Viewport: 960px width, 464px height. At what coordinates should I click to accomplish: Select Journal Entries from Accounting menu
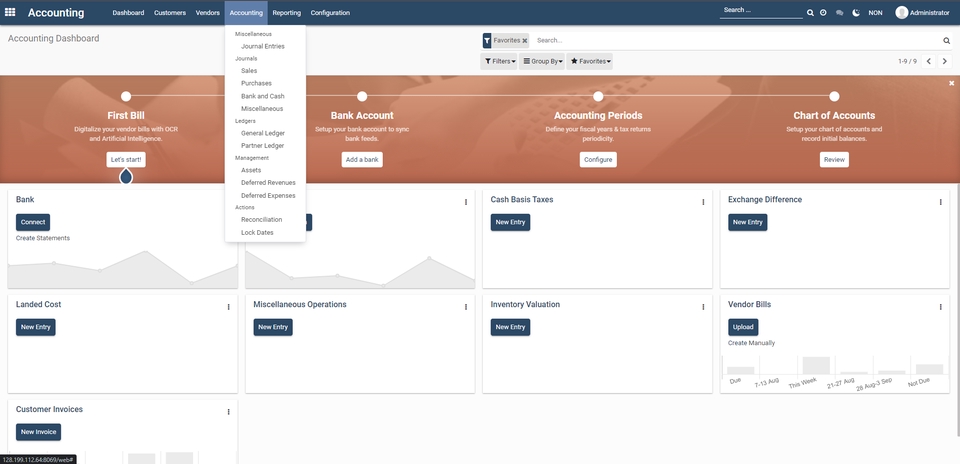click(263, 46)
